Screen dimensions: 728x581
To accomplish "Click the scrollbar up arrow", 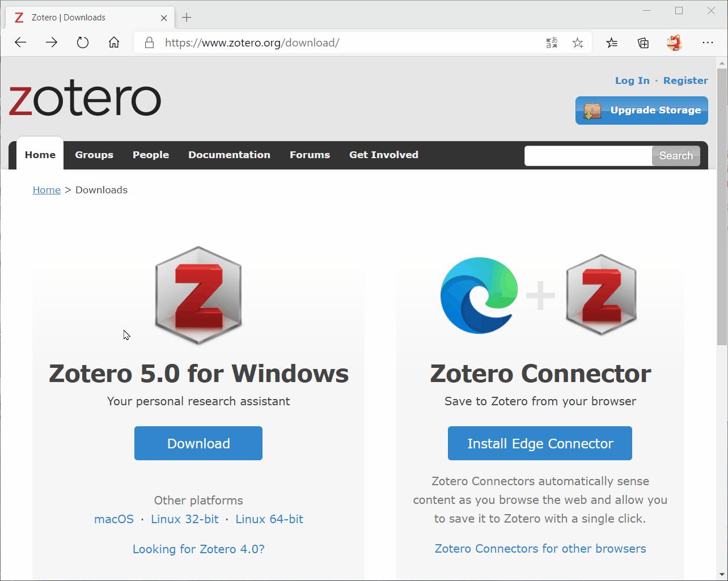I will (722, 62).
